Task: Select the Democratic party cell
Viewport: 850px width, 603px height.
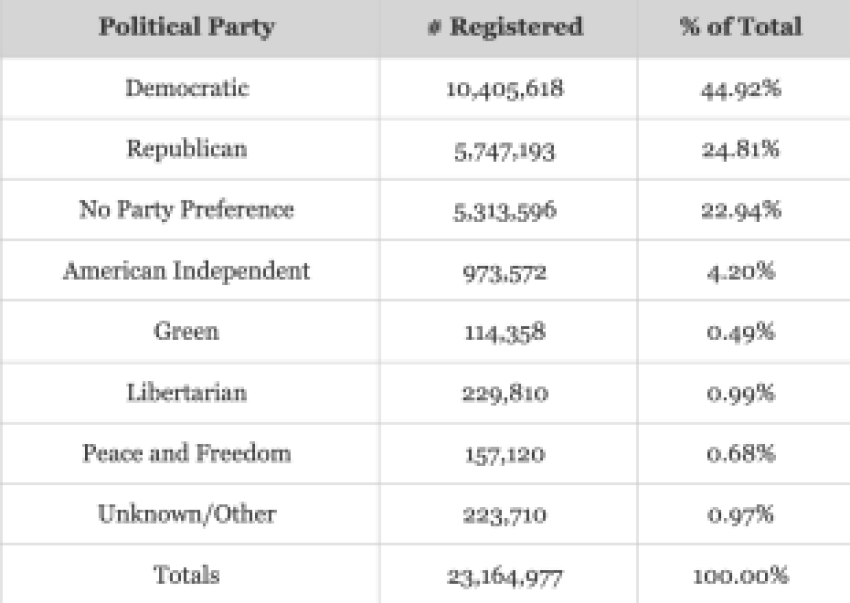Action: [187, 88]
